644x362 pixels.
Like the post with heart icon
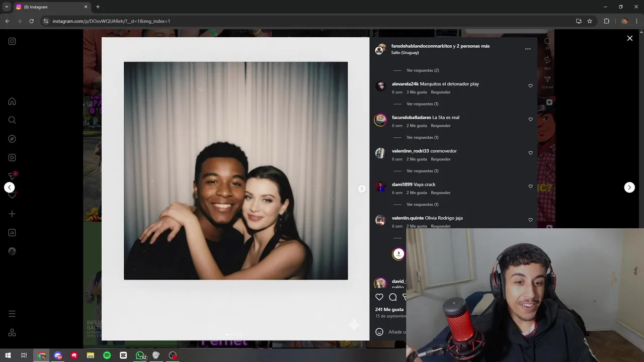point(379,297)
